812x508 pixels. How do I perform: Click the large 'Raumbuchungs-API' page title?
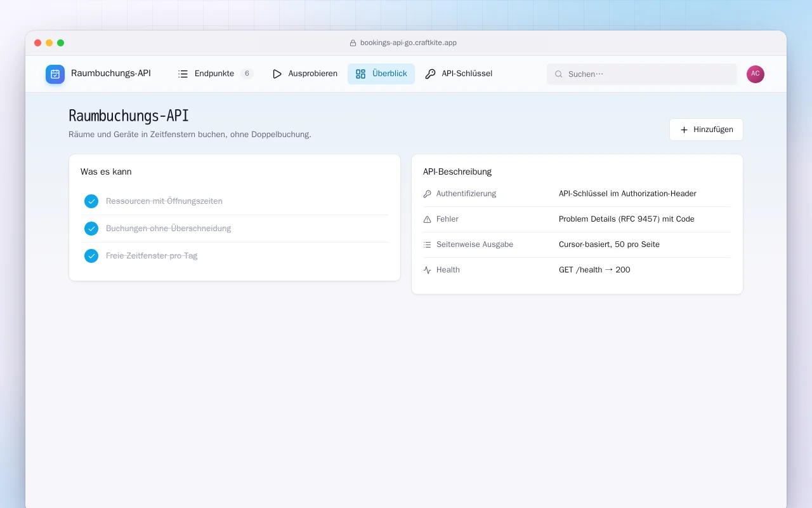click(x=129, y=116)
